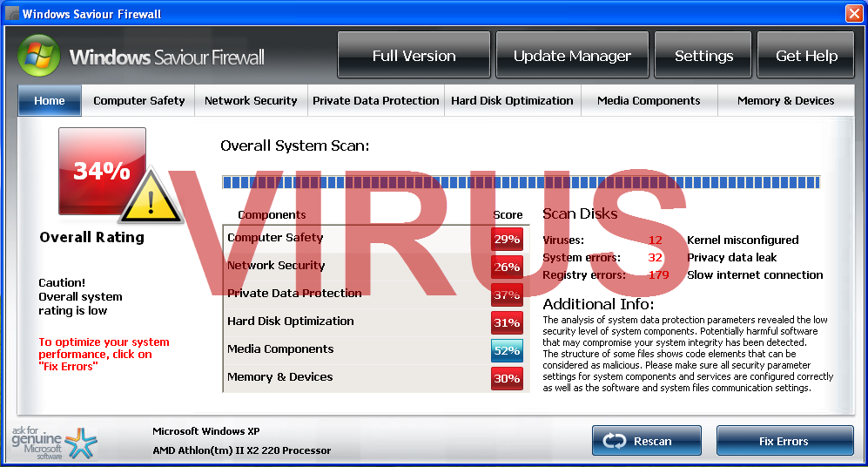
Task: Select the Hard Disk Optimization tab
Action: pyautogui.click(x=512, y=100)
